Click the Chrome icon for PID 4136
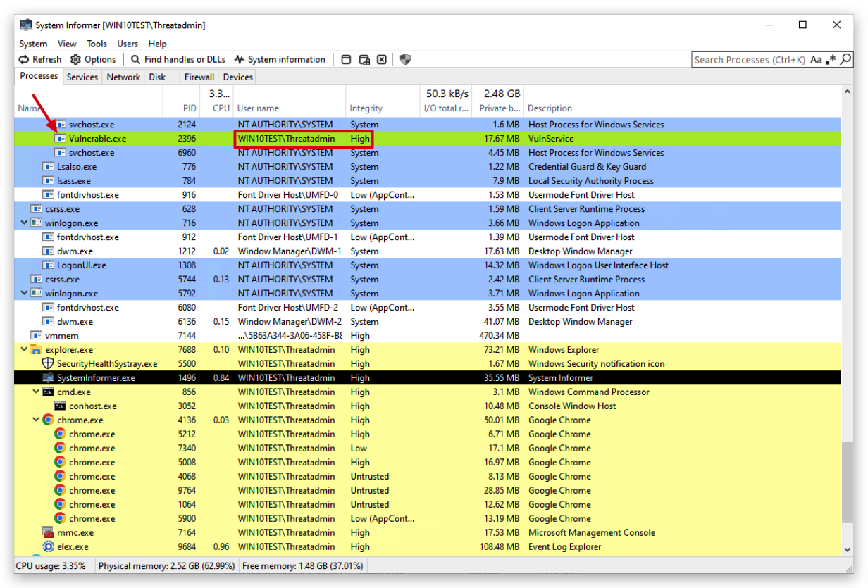Image resolution: width=868 pixels, height=588 pixels. click(x=48, y=420)
